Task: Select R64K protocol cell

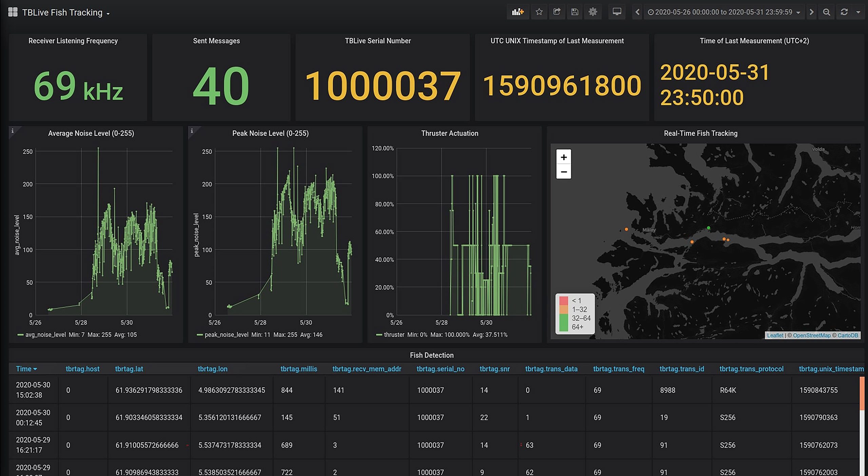Action: (x=752, y=390)
